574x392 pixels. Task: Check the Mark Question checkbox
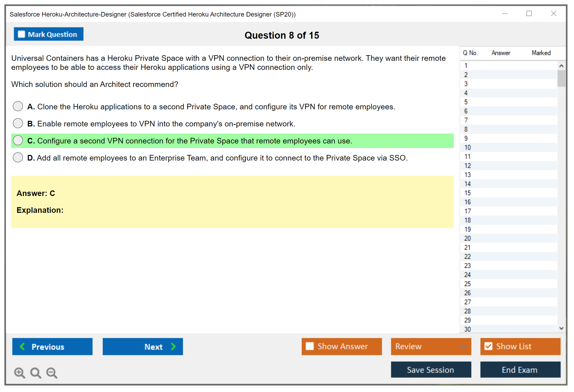click(21, 34)
